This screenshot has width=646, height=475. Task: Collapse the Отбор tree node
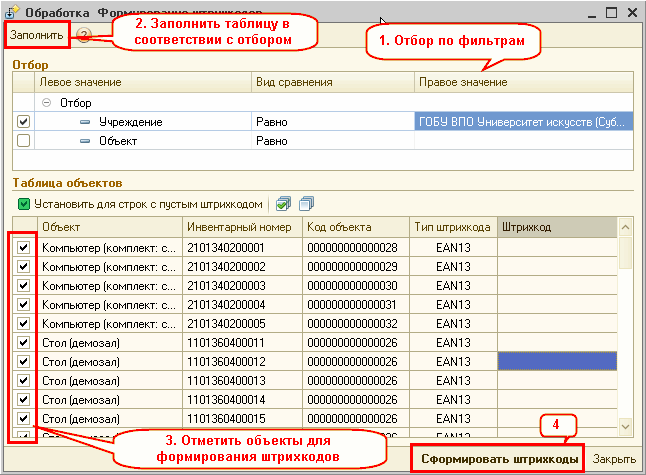pos(47,103)
